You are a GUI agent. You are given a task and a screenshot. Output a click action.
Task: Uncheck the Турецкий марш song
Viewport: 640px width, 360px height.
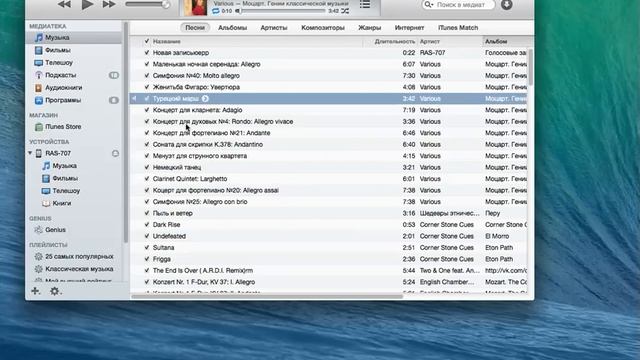coord(147,98)
